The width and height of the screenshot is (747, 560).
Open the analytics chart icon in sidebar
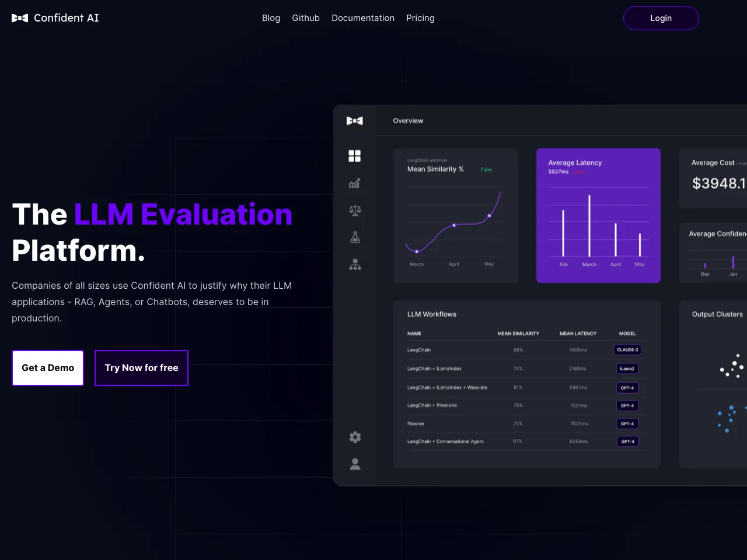point(354,183)
